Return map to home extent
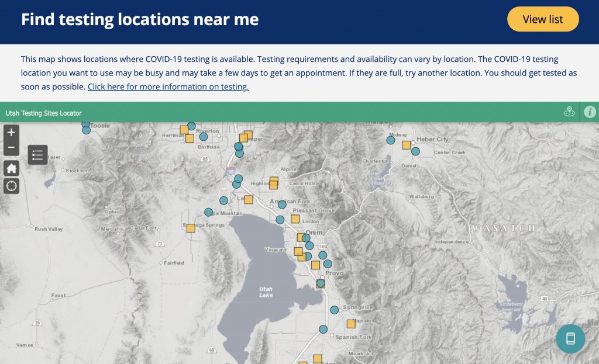Image resolution: width=599 pixels, height=364 pixels. click(x=11, y=168)
